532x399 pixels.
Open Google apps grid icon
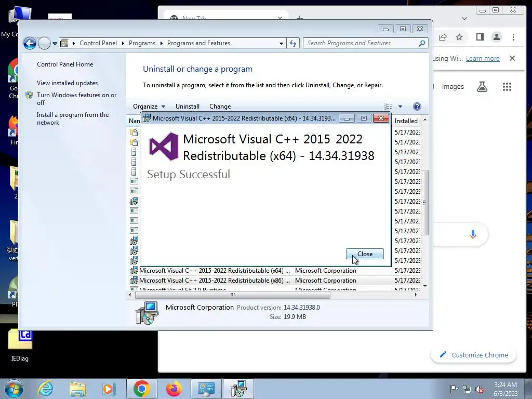coord(507,87)
